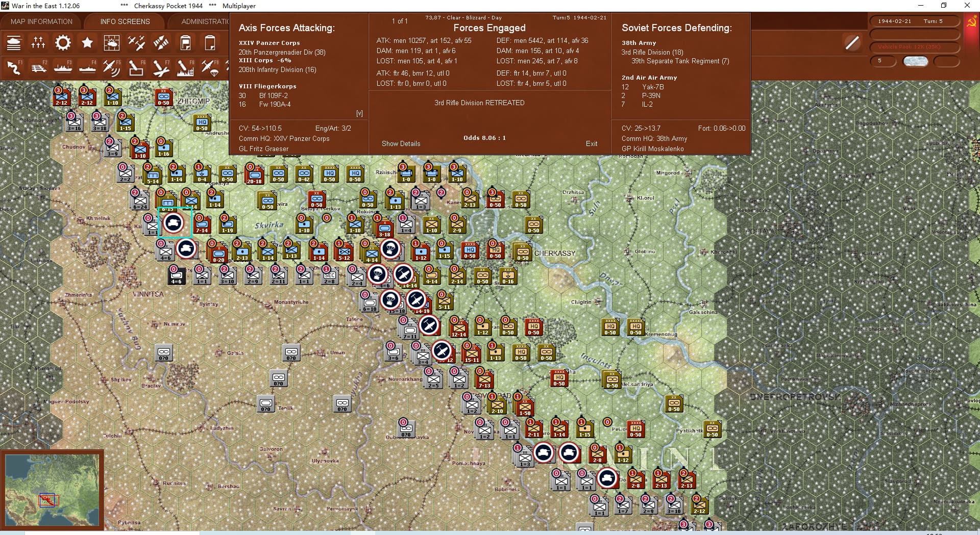Click the blizzard weather indicator pill
Image resolution: width=980 pixels, height=535 pixels.
tap(915, 61)
